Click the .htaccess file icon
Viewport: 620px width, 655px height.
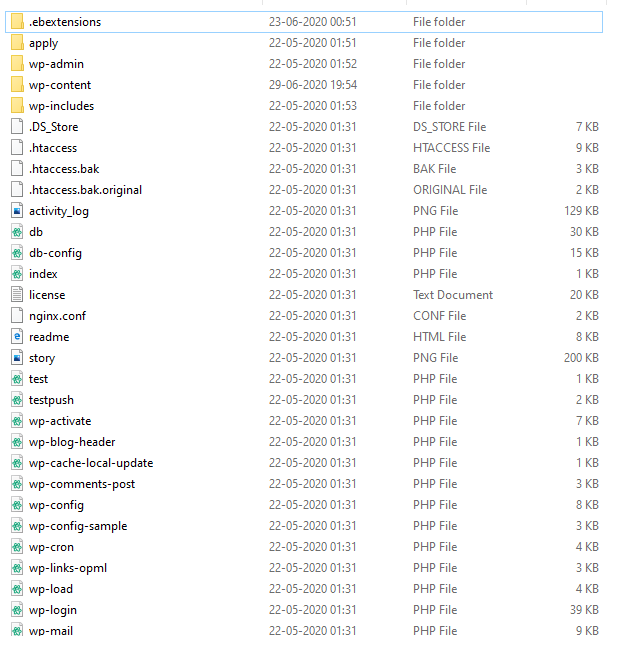[x=17, y=147]
